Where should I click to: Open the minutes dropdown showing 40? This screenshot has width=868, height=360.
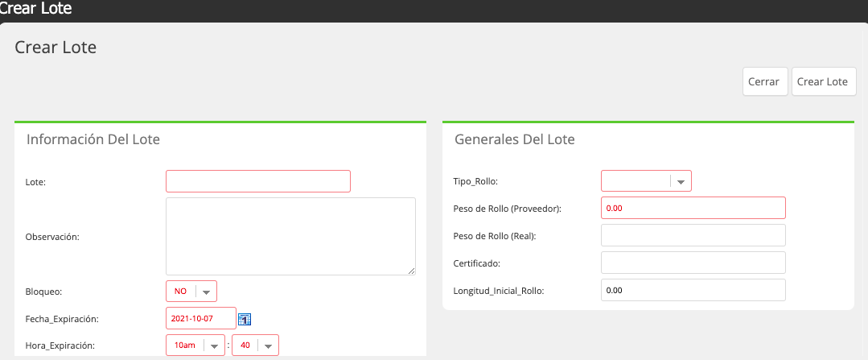tap(255, 345)
